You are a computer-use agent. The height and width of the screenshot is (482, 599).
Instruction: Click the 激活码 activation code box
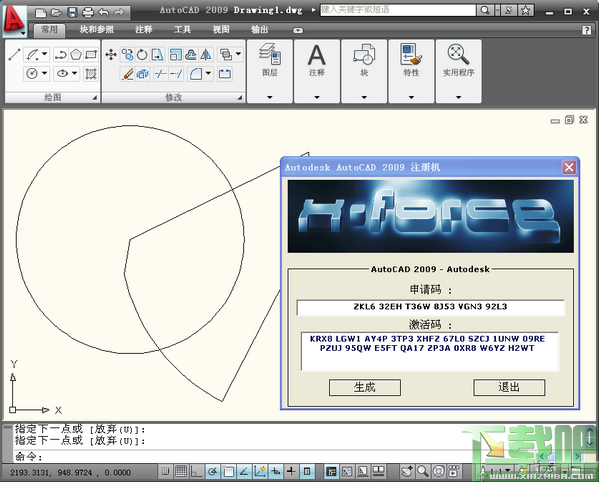(x=430, y=351)
